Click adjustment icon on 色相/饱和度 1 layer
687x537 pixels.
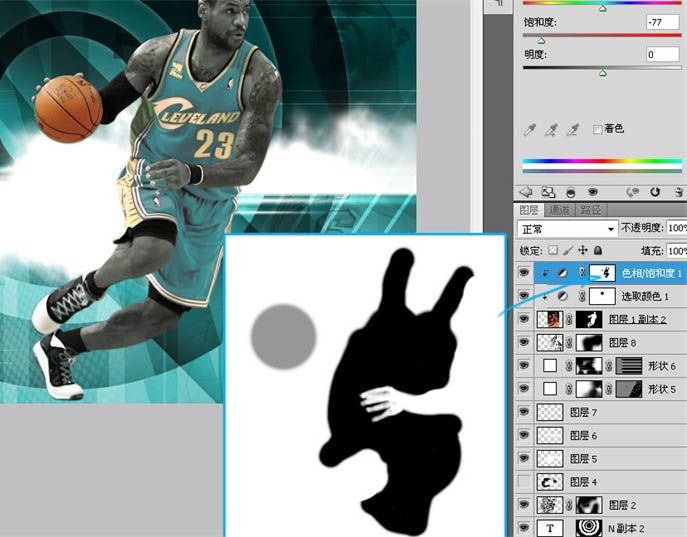click(x=563, y=273)
